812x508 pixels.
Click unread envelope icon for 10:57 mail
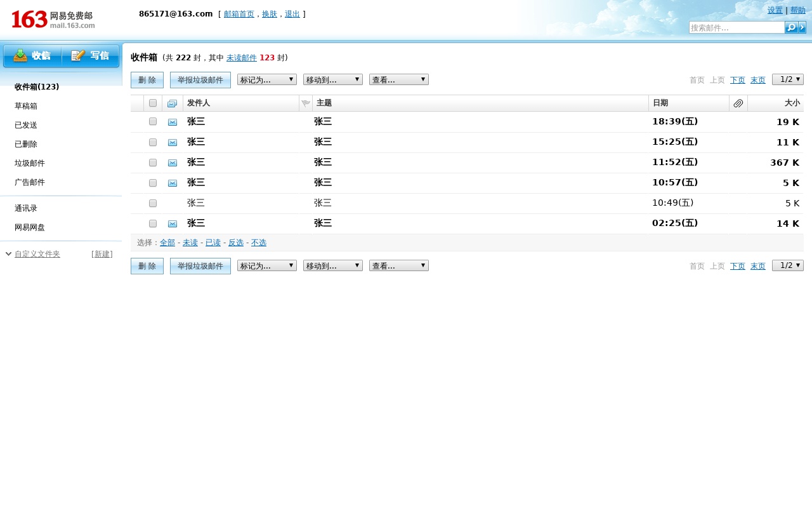(173, 183)
